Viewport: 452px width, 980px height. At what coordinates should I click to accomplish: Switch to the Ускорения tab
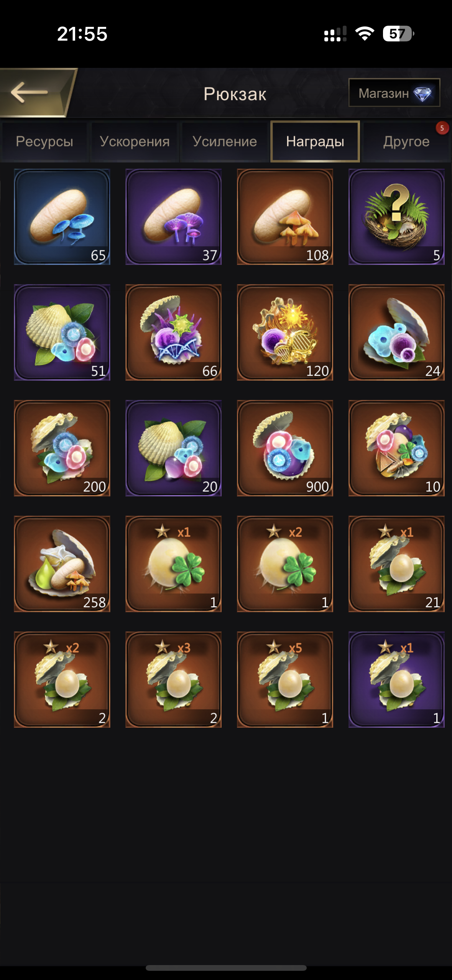click(x=135, y=141)
